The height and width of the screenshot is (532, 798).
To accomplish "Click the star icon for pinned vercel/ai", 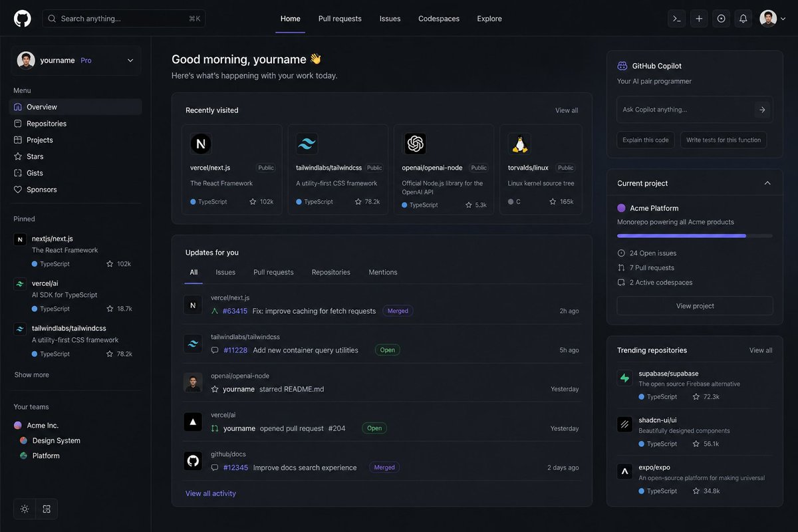I will click(110, 309).
